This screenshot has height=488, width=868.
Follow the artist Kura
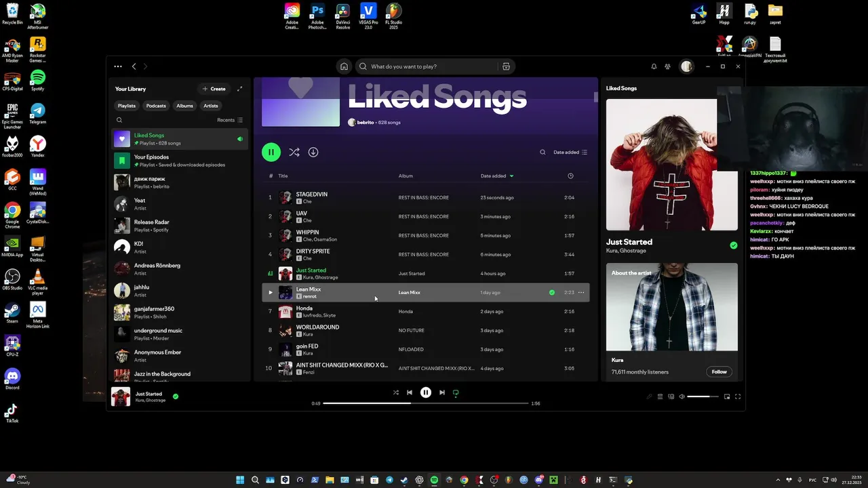[719, 371]
